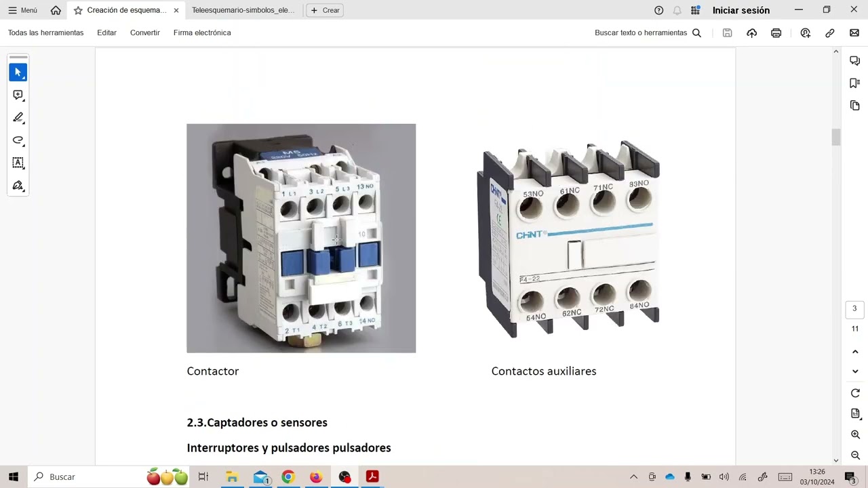Open Wi-Fi network tray icon
This screenshot has width=868, height=488.
[743, 477]
